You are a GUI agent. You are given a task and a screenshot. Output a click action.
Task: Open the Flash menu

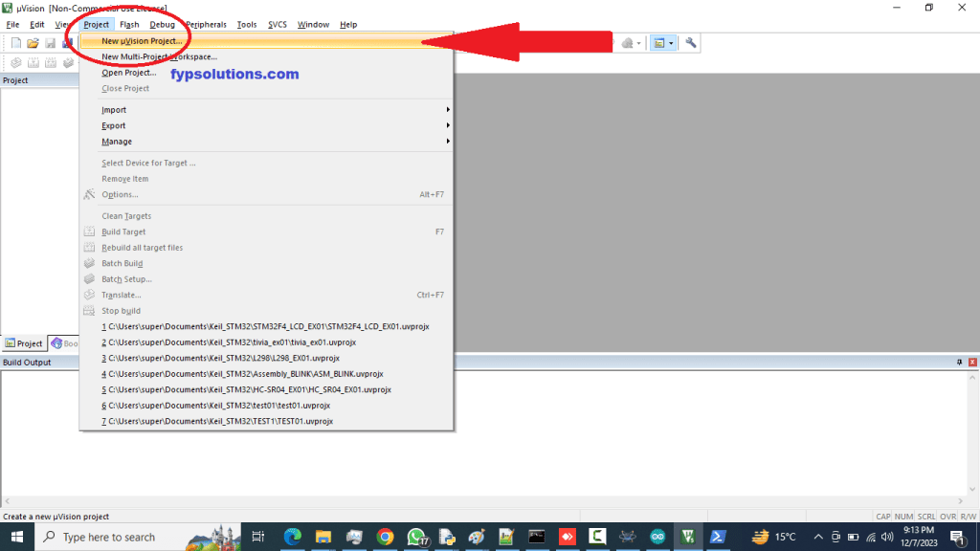[x=130, y=24]
